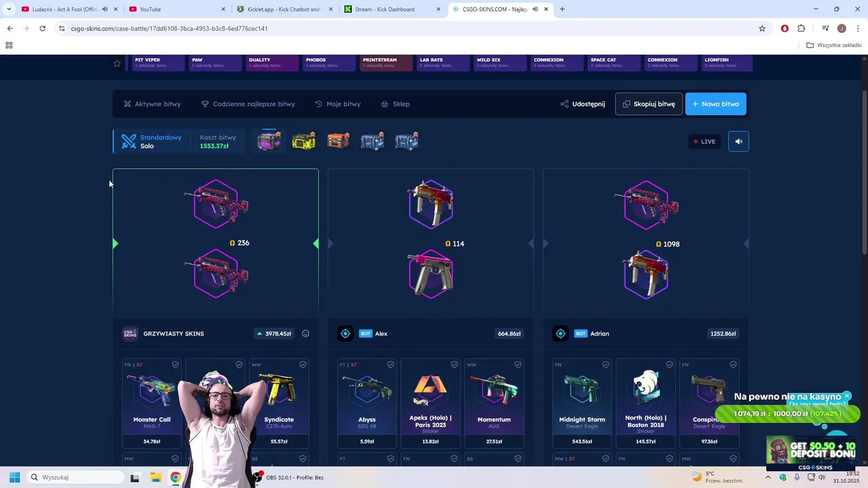Click the 3978.45zł total for GRZYWIASTY SKINS

click(274, 333)
